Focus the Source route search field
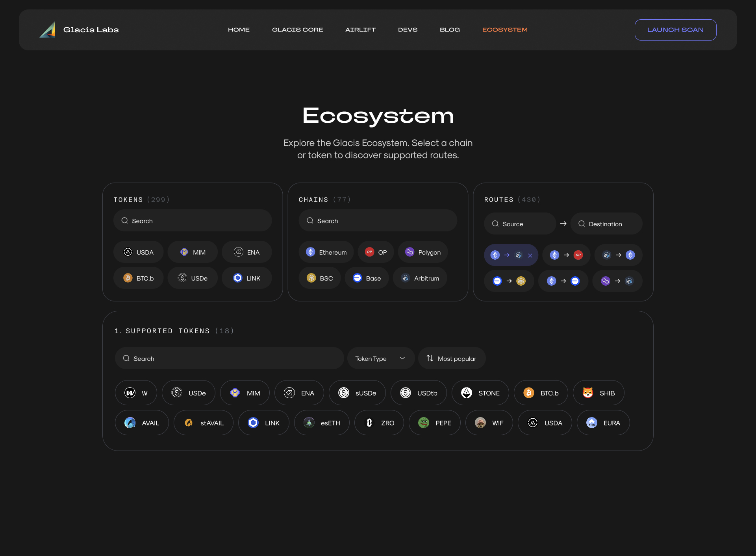Viewport: 756px width, 556px height. [x=520, y=224]
